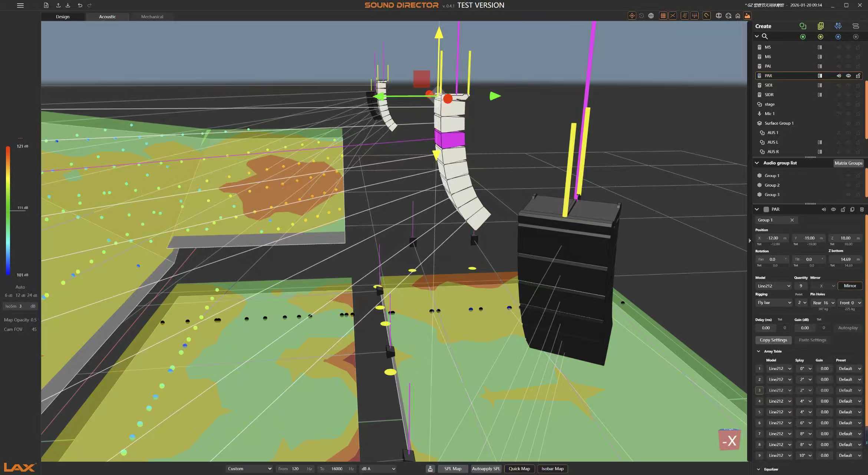Click the PAR color swatch

point(766,209)
